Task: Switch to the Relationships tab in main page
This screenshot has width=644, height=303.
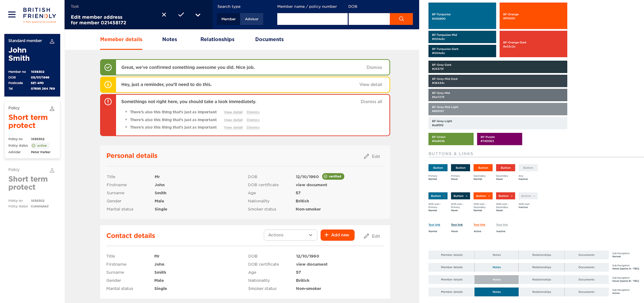Action: pyautogui.click(x=217, y=40)
